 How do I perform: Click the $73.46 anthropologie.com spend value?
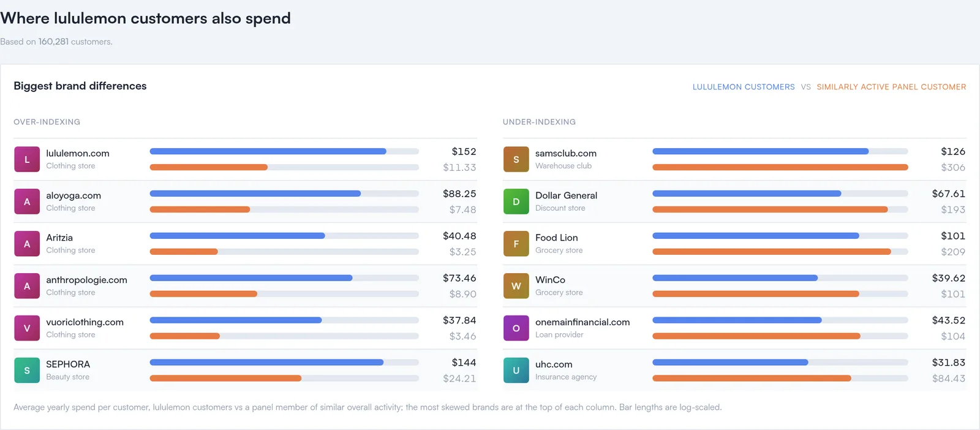point(459,278)
